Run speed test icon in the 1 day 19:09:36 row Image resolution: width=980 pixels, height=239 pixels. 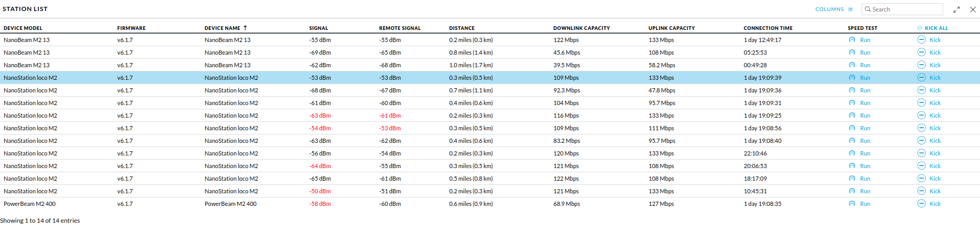pyautogui.click(x=852, y=90)
